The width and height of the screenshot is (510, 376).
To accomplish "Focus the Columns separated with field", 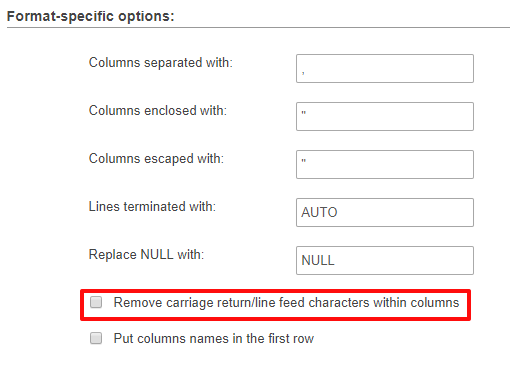I will pyautogui.click(x=385, y=69).
